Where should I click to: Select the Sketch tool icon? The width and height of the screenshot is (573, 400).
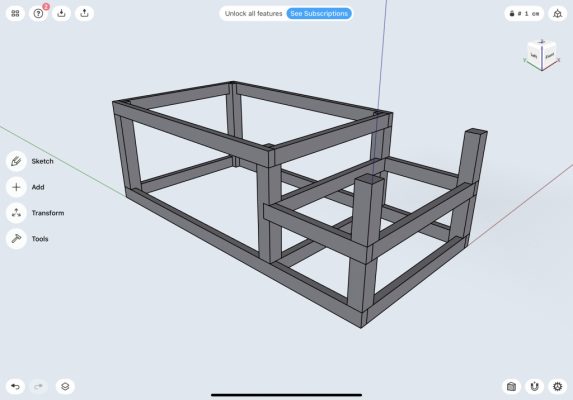tap(16, 161)
